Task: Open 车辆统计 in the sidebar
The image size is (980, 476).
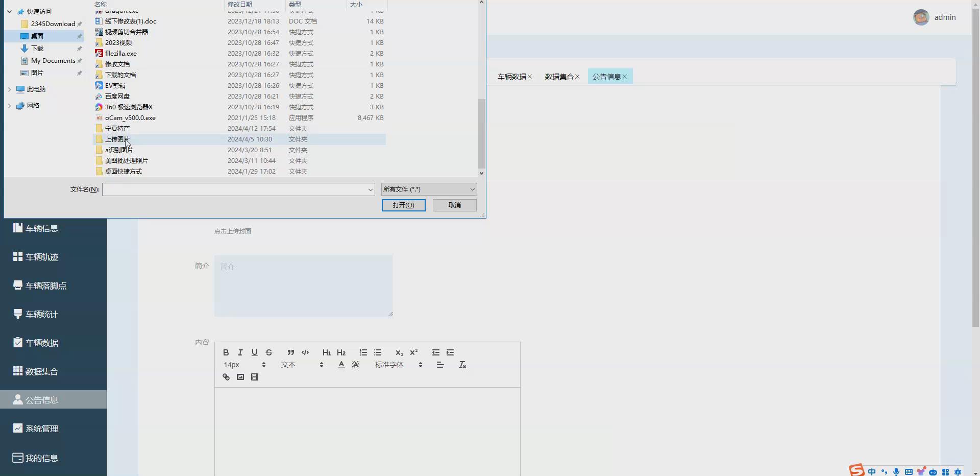Action: tap(54, 314)
